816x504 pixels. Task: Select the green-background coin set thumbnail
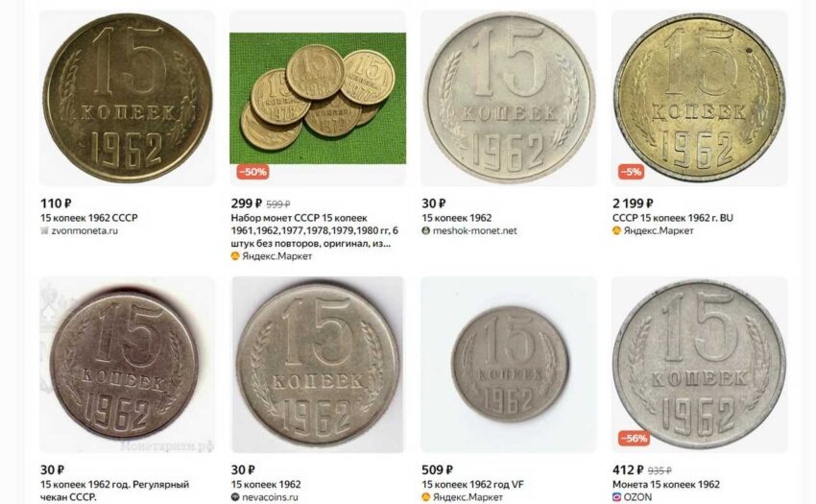[x=318, y=99]
